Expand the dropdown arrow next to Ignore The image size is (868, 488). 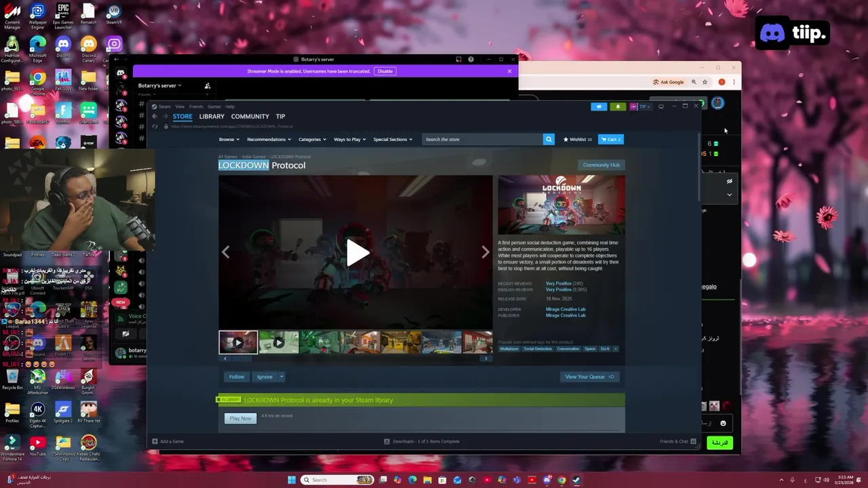281,377
